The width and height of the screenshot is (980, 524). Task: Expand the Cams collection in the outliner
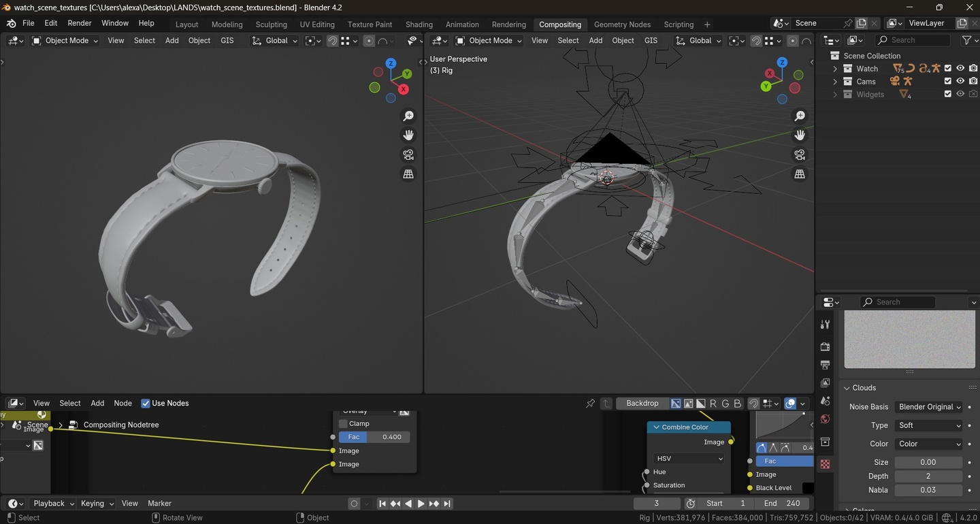pos(835,82)
